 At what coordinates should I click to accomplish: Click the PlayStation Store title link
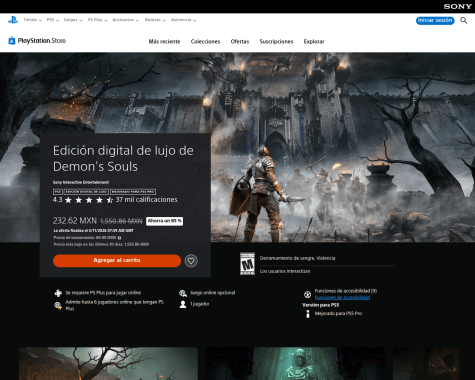pos(42,41)
